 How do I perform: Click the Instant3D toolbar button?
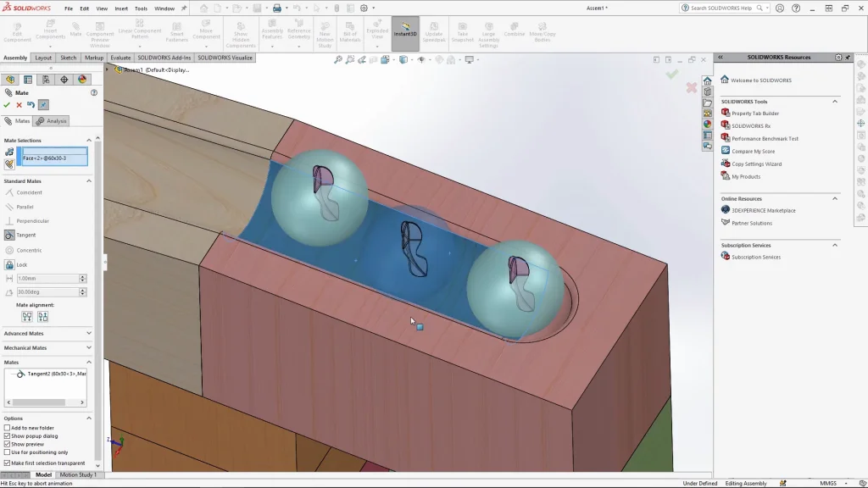(405, 32)
